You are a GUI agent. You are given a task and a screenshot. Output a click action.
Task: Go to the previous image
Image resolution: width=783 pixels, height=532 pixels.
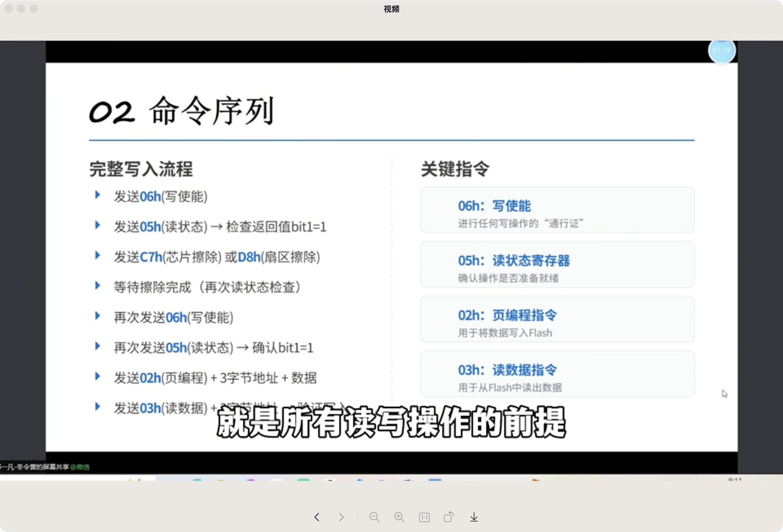[x=316, y=517]
